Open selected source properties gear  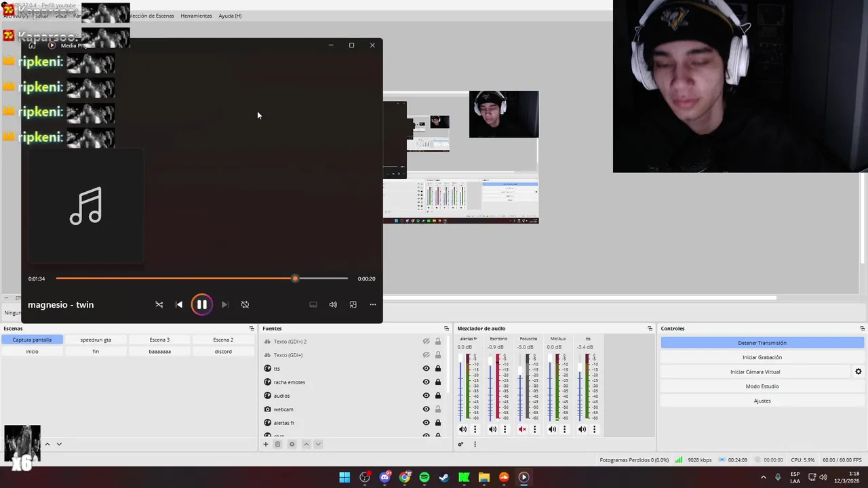[292, 444]
